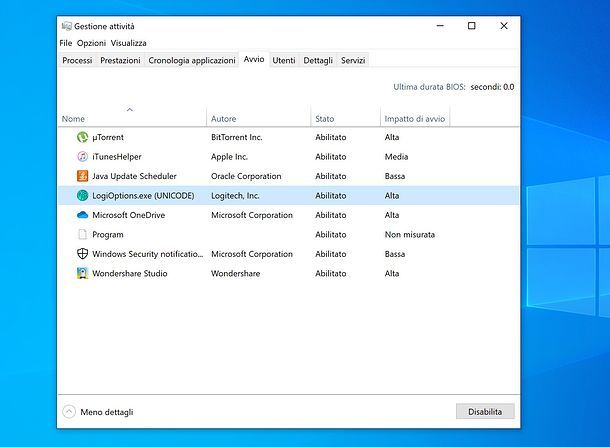Click Abilitato status for Microsoft OneDrive

tap(331, 215)
